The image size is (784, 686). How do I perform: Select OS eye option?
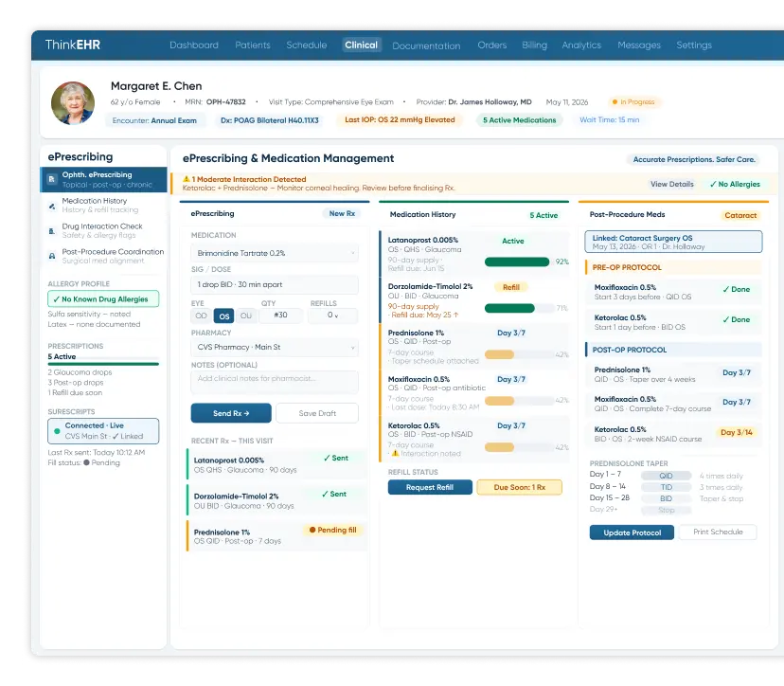point(224,316)
